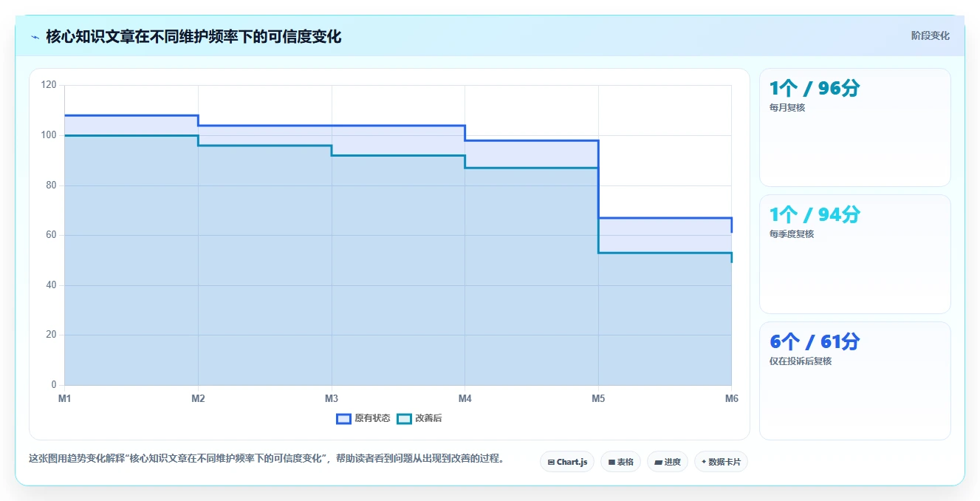The width and height of the screenshot is (980, 501).
Task: Toggle the 原有状态 legend color box
Action: (343, 418)
